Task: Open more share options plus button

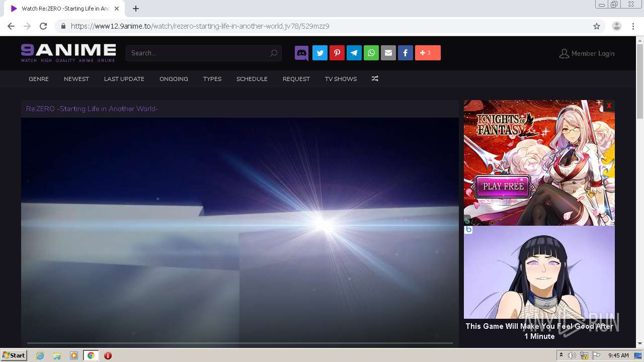Action: tap(428, 53)
